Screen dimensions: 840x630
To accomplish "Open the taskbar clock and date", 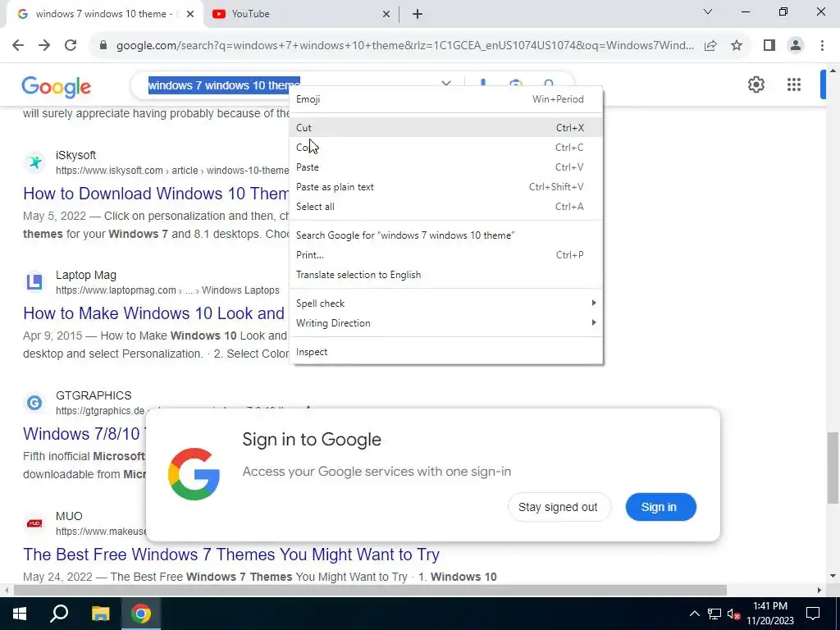I will pos(770,614).
